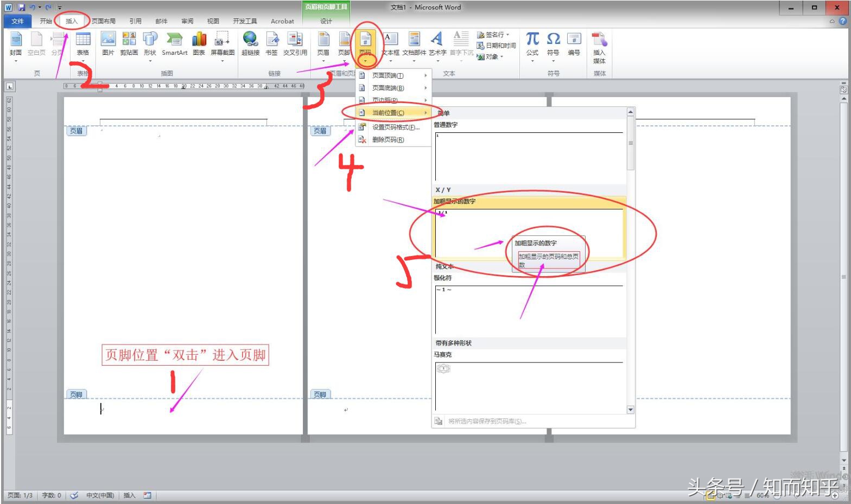Viewport: 851px width, 504px height.
Task: Switch to the 开始 ribbon tab
Action: pyautogui.click(x=46, y=21)
